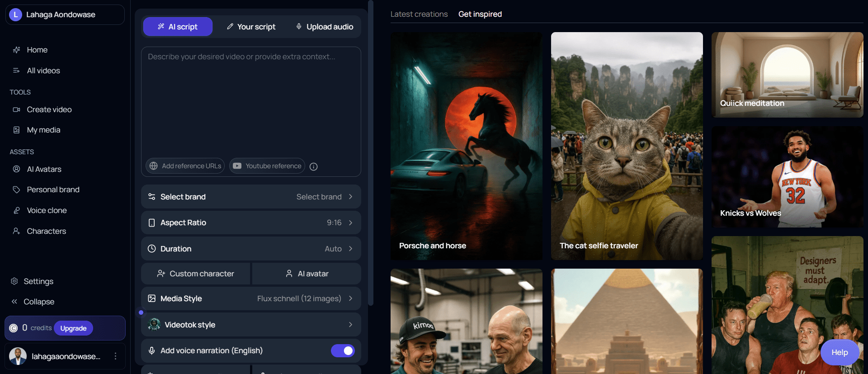The width and height of the screenshot is (868, 374).
Task: Expand Media Style Flux schnell chevron
Action: [x=350, y=298]
